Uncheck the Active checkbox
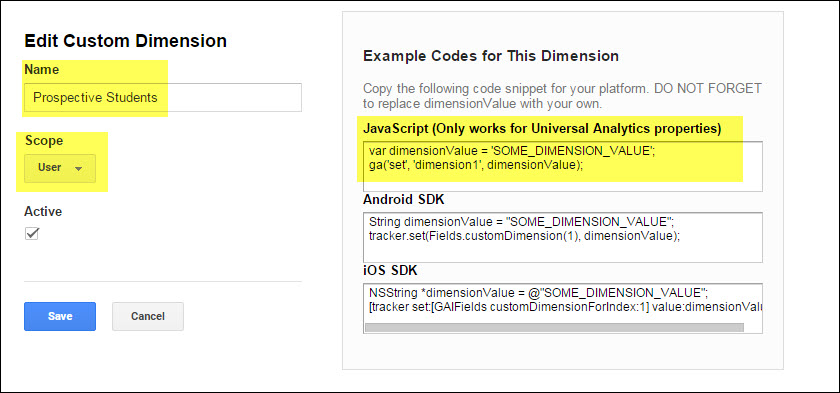 click(x=32, y=234)
